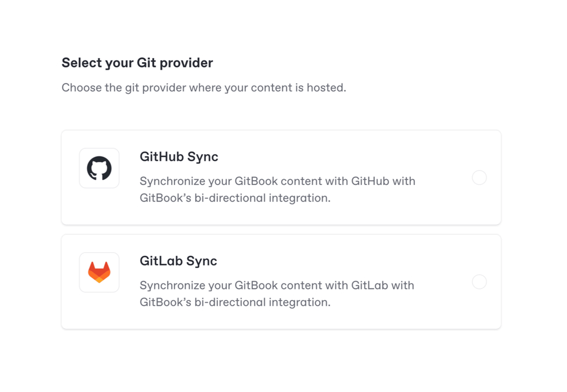Click the "Select your Git provider" heading
The height and width of the screenshot is (392, 567).
click(137, 63)
